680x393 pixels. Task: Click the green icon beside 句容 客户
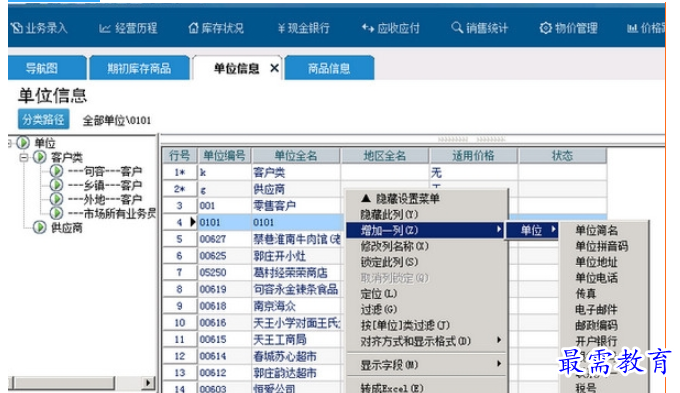coord(56,171)
